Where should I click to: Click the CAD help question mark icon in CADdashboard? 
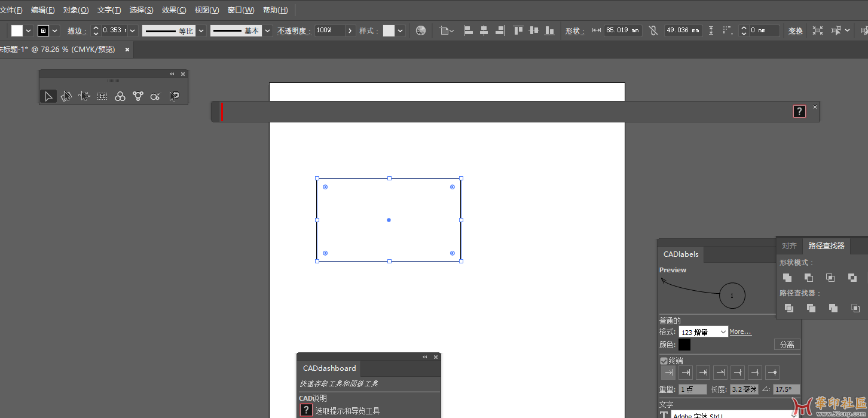pos(306,410)
